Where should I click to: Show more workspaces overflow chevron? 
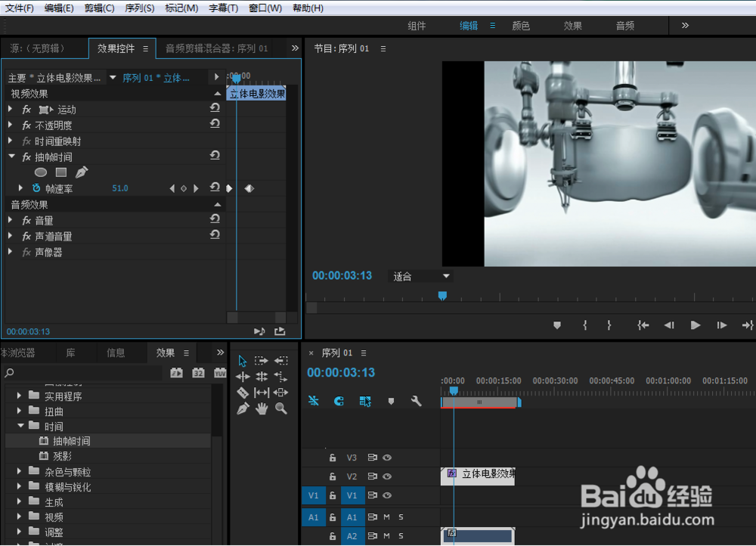pos(685,26)
